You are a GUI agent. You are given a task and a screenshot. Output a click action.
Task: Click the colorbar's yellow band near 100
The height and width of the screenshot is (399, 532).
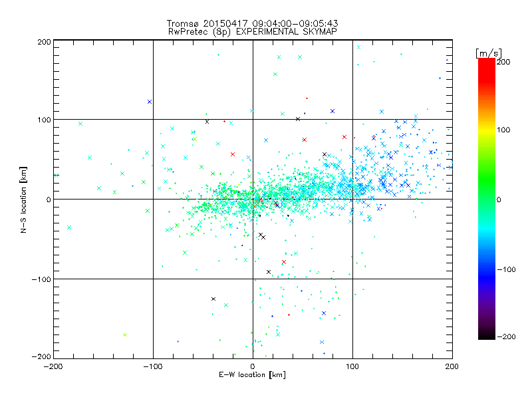[487, 130]
